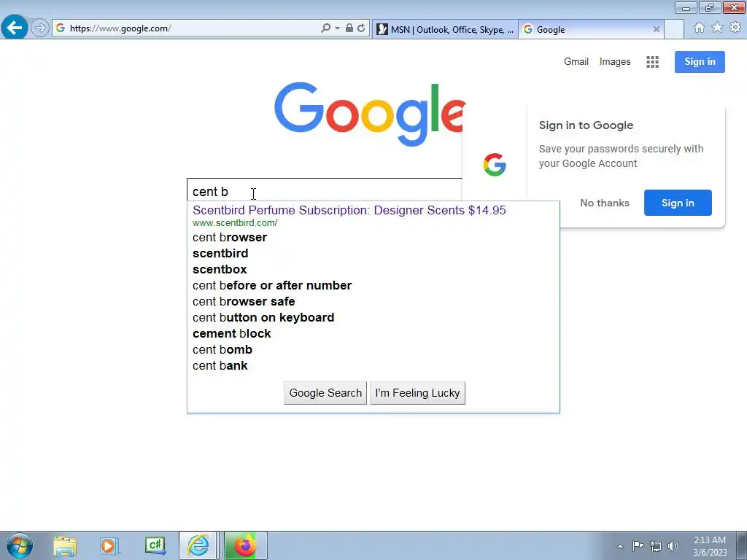Viewport: 747px width, 560px height.
Task: Click Sign in inside the Google popup
Action: (x=678, y=203)
